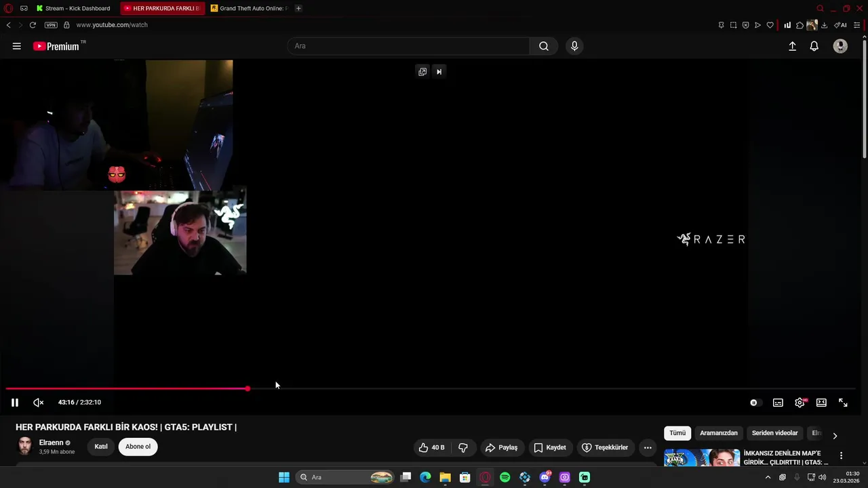
Task: Open the extensions cube icon
Action: click(800, 25)
